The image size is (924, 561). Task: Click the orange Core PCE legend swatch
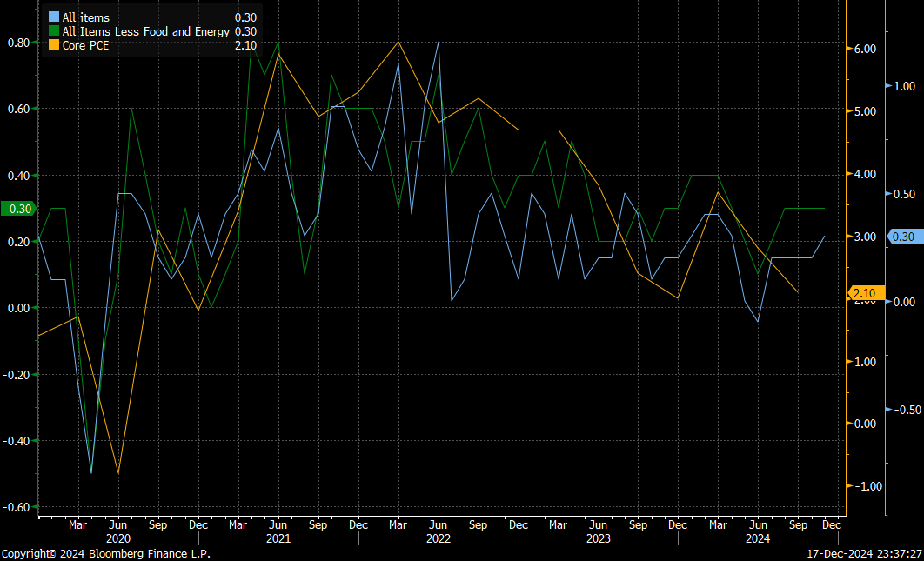[x=54, y=45]
